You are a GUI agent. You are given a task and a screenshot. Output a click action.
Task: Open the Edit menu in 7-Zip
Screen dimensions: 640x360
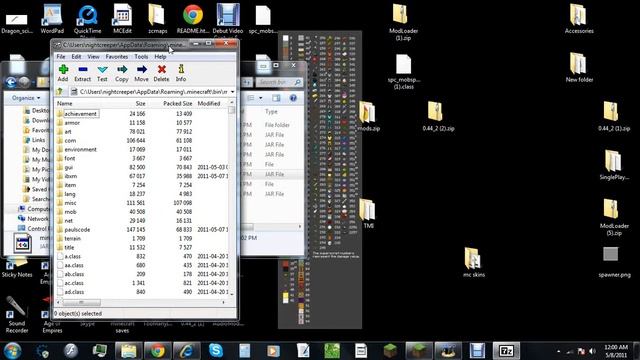tap(76, 57)
